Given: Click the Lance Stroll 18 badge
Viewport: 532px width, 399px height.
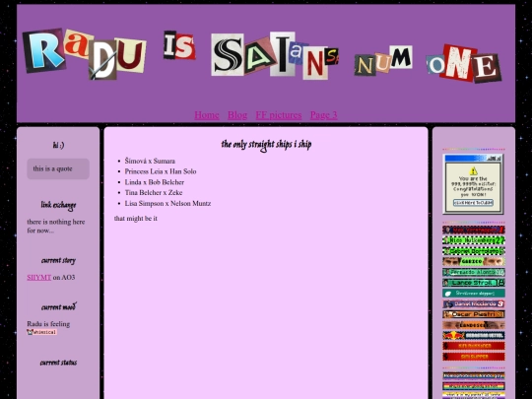Looking at the screenshot, I should [x=474, y=283].
